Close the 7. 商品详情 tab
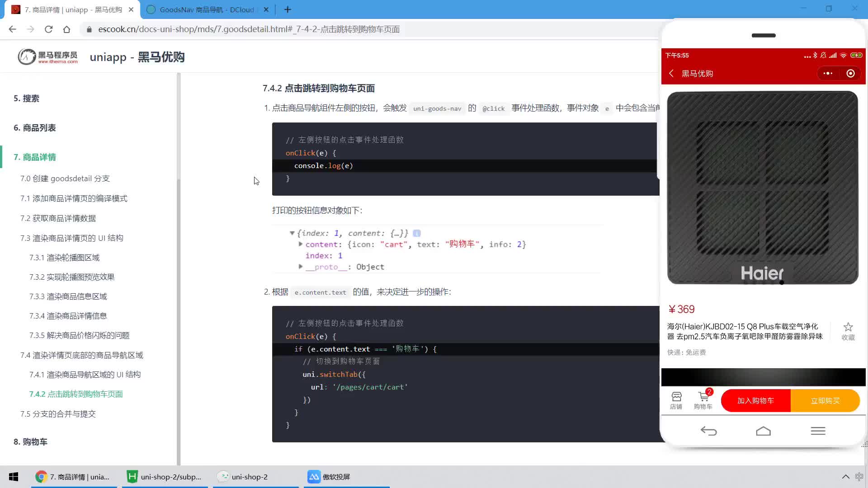Image resolution: width=868 pixels, height=488 pixels. pyautogui.click(x=131, y=9)
